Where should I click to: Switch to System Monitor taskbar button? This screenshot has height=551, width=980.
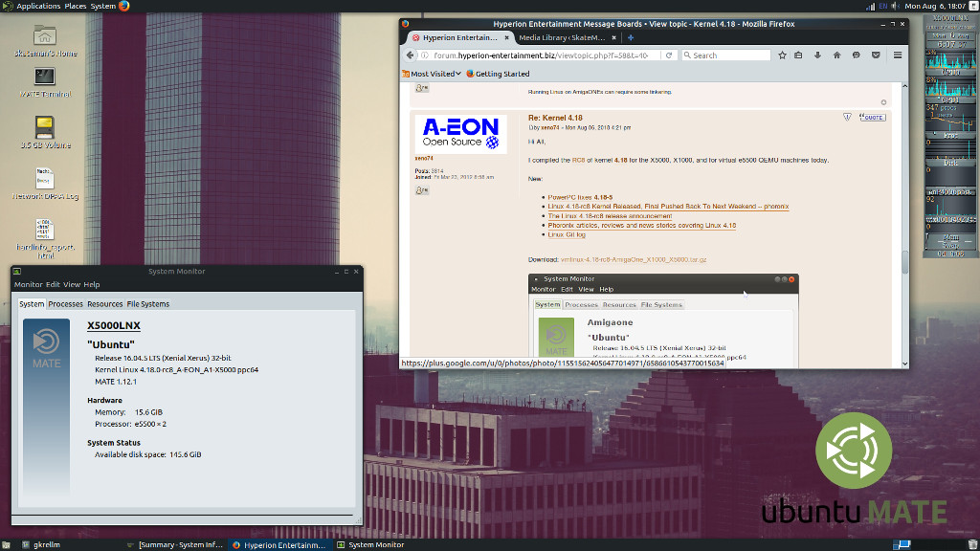coord(370,544)
